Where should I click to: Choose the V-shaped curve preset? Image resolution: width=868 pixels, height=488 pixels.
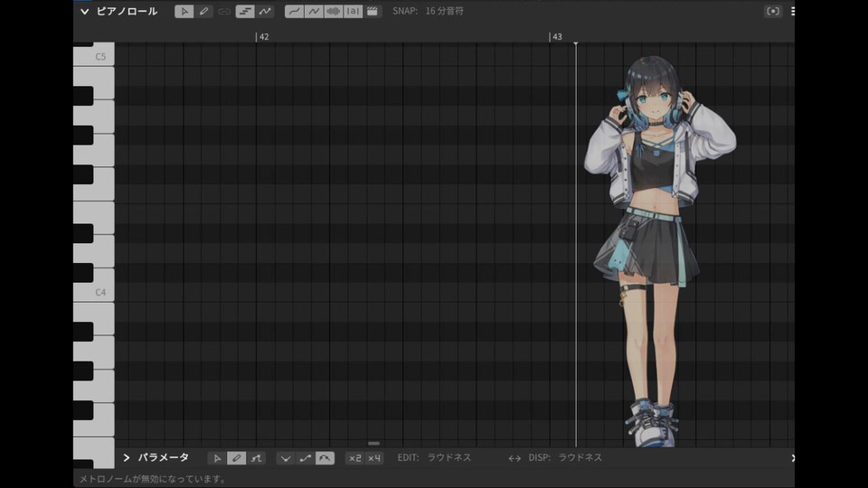(285, 458)
